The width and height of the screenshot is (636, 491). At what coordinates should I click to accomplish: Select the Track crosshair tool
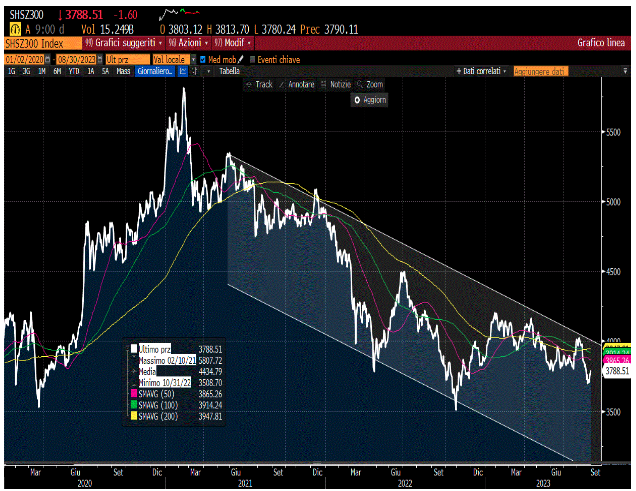[x=260, y=85]
